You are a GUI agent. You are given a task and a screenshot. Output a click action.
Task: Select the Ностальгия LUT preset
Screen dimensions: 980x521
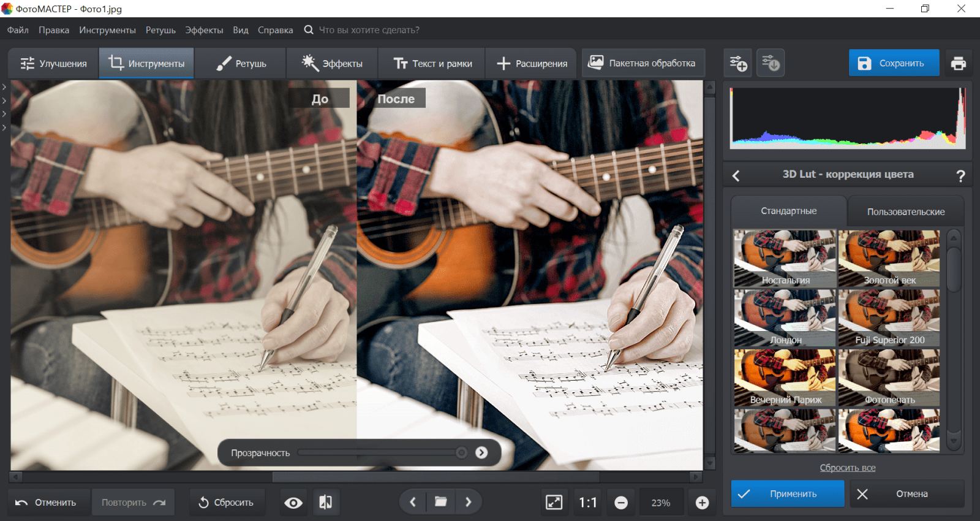(785, 258)
